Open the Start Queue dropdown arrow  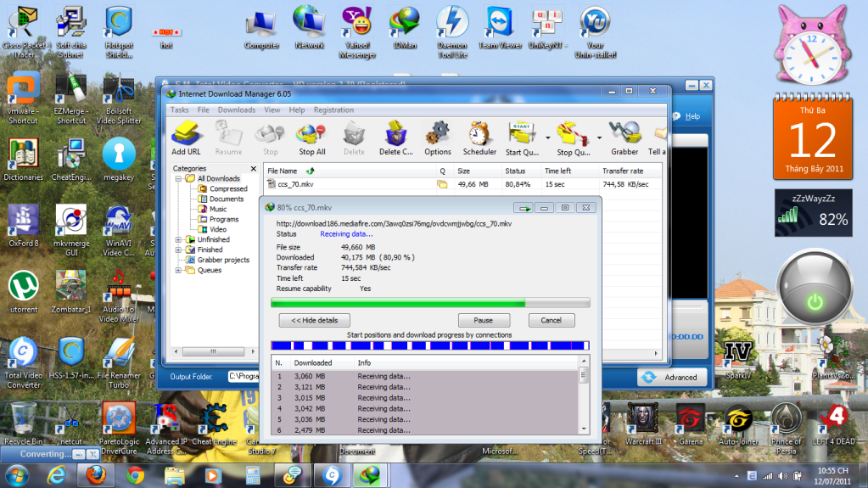click(547, 137)
